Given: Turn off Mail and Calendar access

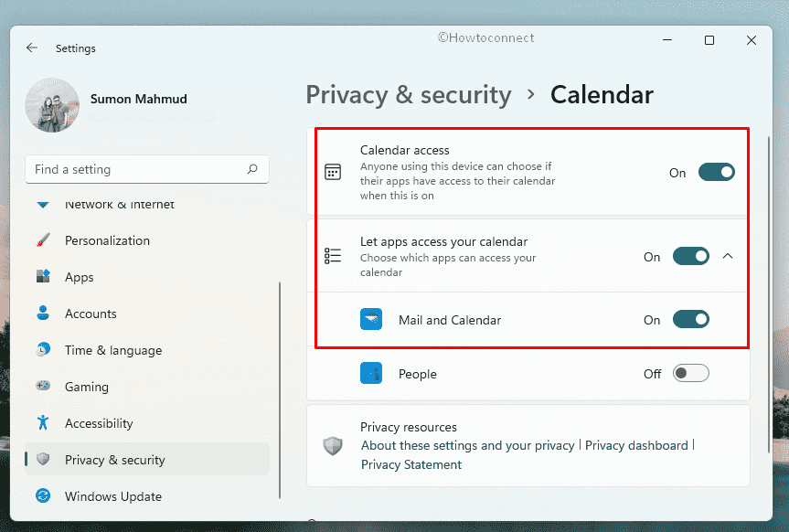Looking at the screenshot, I should point(690,320).
